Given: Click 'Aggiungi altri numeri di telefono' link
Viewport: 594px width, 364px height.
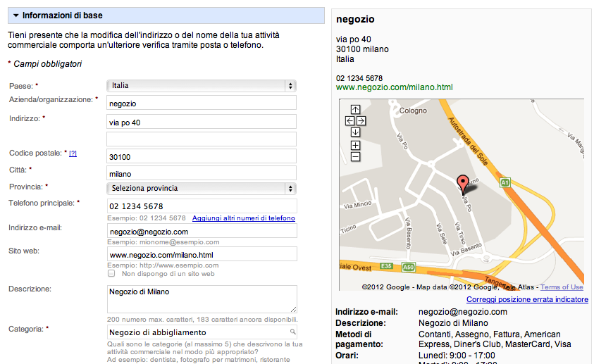Looking at the screenshot, I should tap(243, 218).
